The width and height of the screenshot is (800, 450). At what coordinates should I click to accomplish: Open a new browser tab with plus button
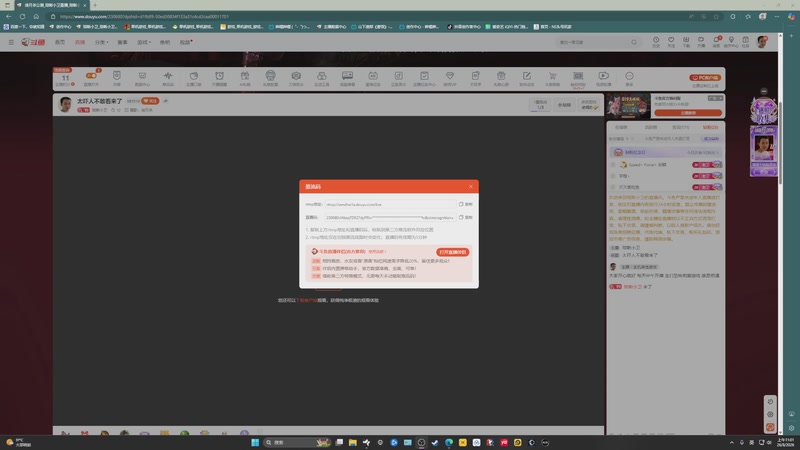pyautogui.click(x=95, y=5)
